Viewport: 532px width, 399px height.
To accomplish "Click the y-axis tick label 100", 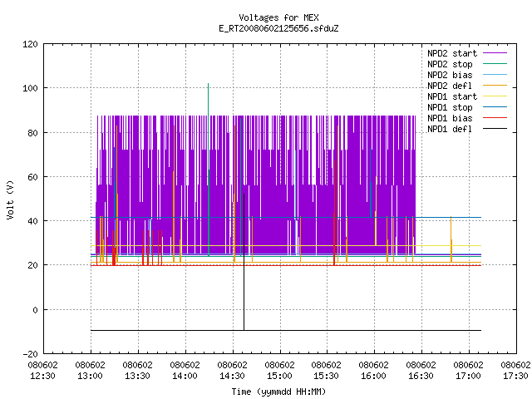I will (x=30, y=88).
